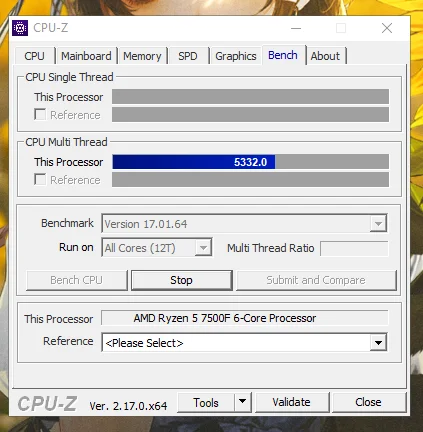Click the Tools button
423x432 pixels.
click(206, 402)
